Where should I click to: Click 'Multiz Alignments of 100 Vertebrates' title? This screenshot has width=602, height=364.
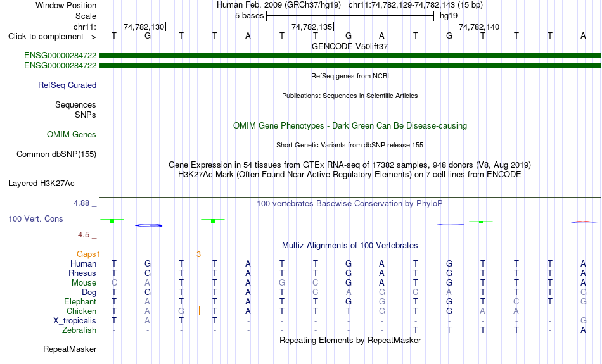[x=350, y=246]
